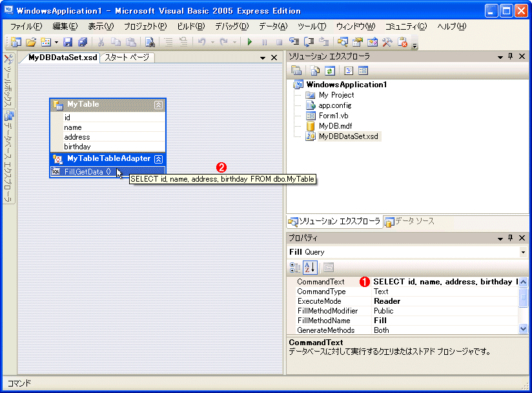Toggle the Property Pages icon in Properties toolbar
The image size is (532, 393).
coord(328,267)
